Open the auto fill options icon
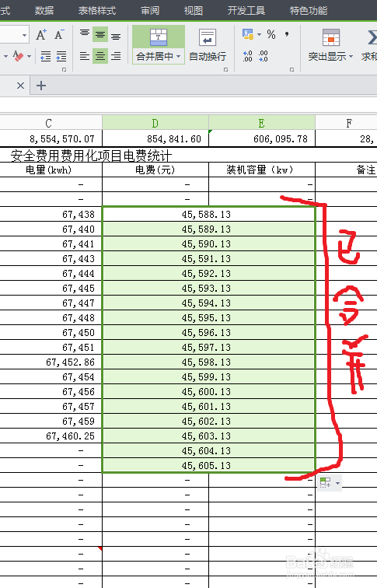The height and width of the screenshot is (588, 377). click(x=325, y=483)
